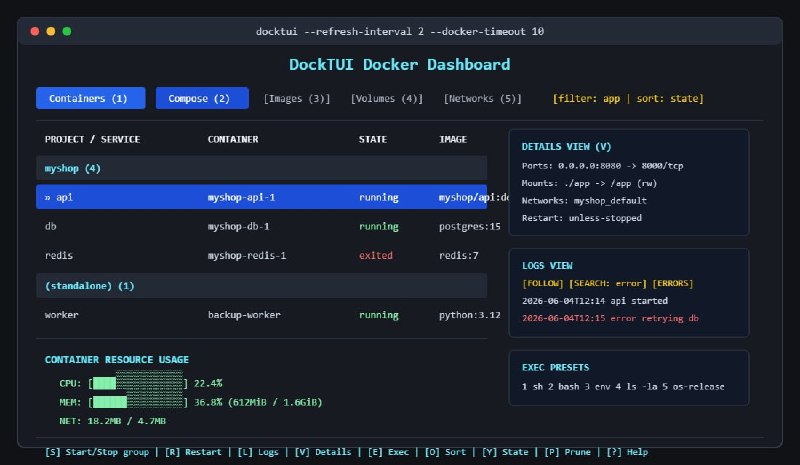Click the CONTAINER column header
Viewport: 800px width, 465px height.
point(233,139)
